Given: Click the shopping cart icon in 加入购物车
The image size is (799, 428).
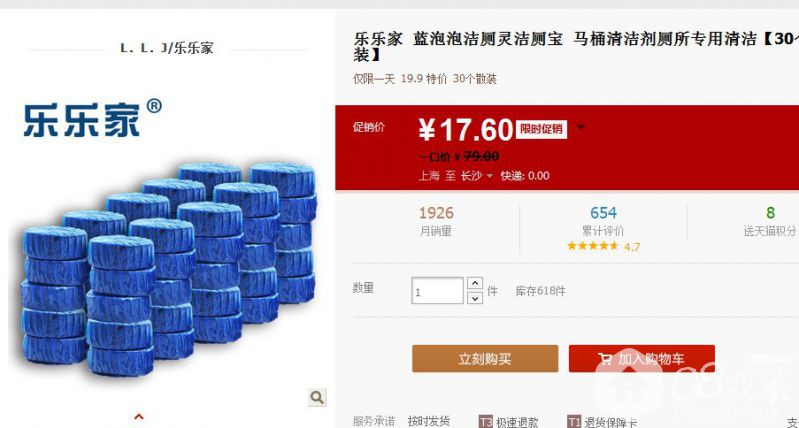Looking at the screenshot, I should pos(605,359).
